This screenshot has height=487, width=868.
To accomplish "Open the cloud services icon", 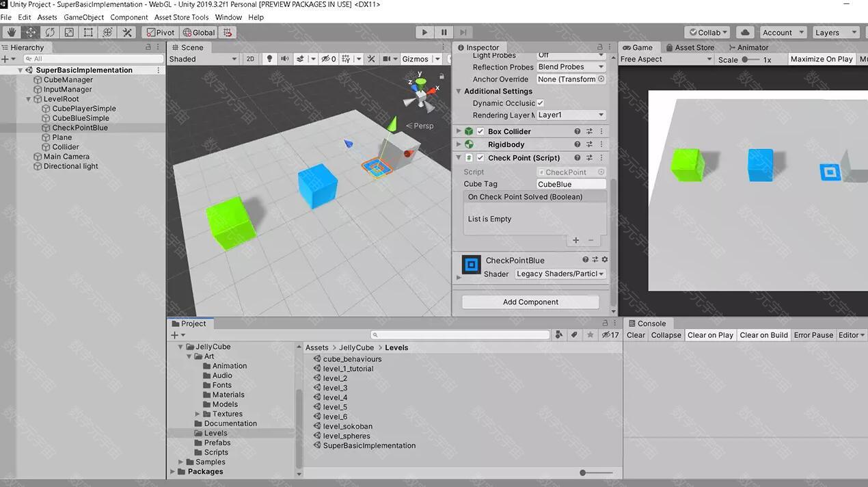I will (x=745, y=32).
